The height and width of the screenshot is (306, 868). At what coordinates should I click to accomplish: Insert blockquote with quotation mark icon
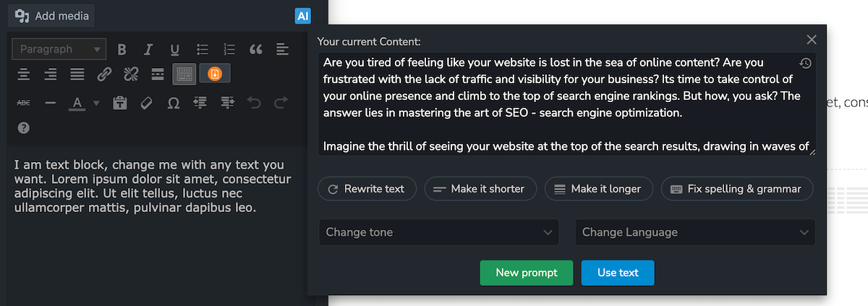point(255,49)
